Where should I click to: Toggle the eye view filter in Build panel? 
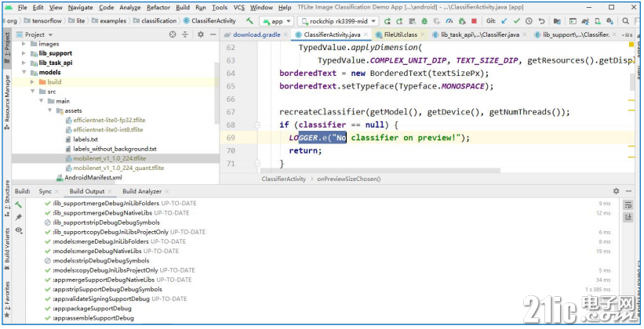19,230
